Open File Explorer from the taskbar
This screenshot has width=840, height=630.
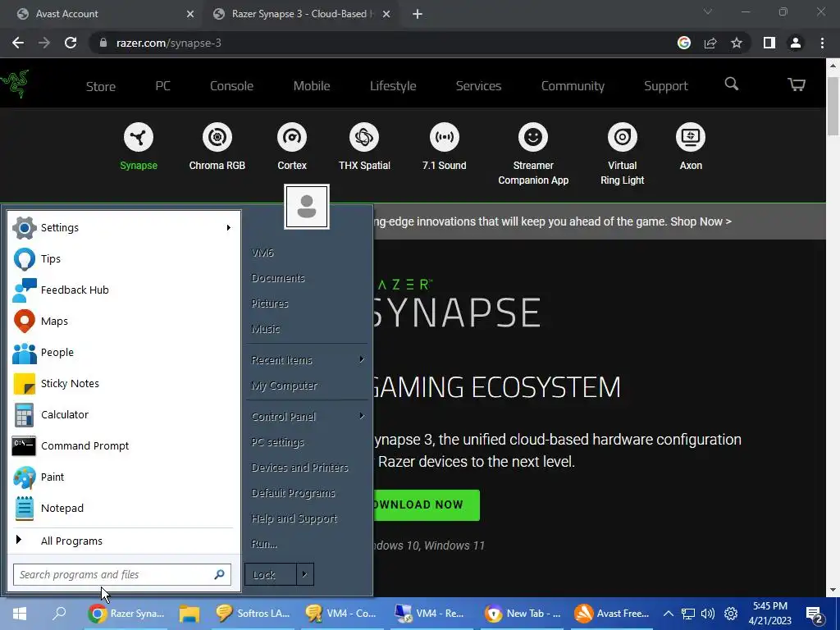(189, 614)
